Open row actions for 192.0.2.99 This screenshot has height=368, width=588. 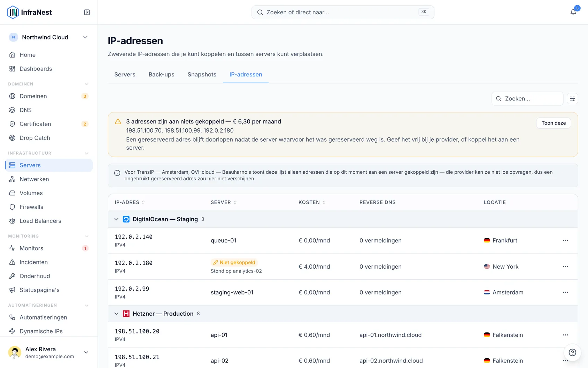[x=565, y=292]
